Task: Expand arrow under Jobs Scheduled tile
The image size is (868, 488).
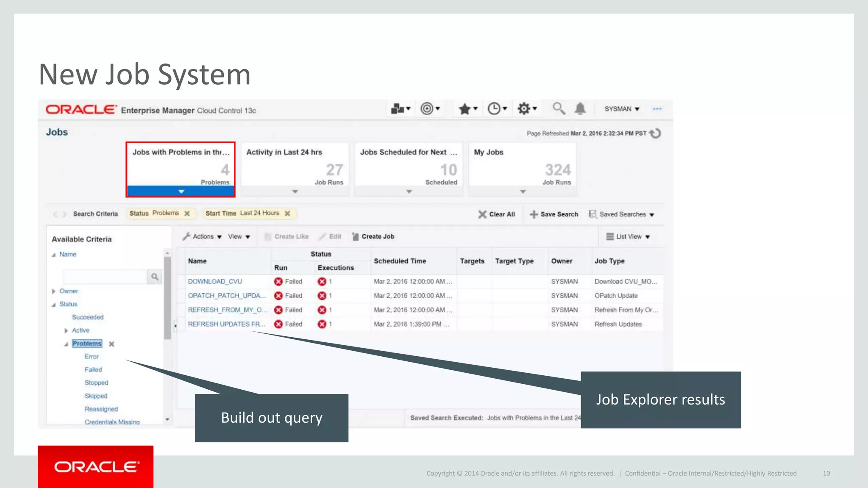Action: point(409,191)
